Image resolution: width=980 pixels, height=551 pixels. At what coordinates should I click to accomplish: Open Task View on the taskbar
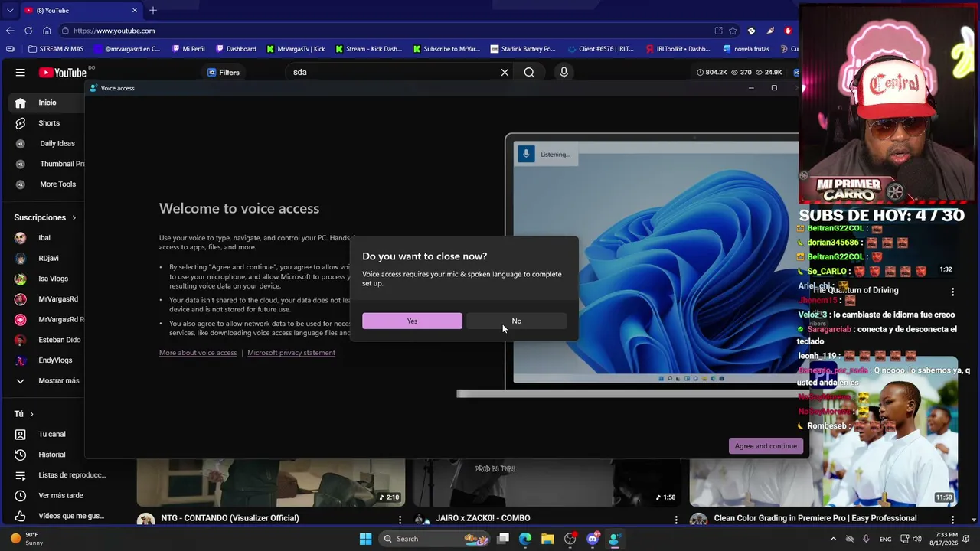pos(503,539)
